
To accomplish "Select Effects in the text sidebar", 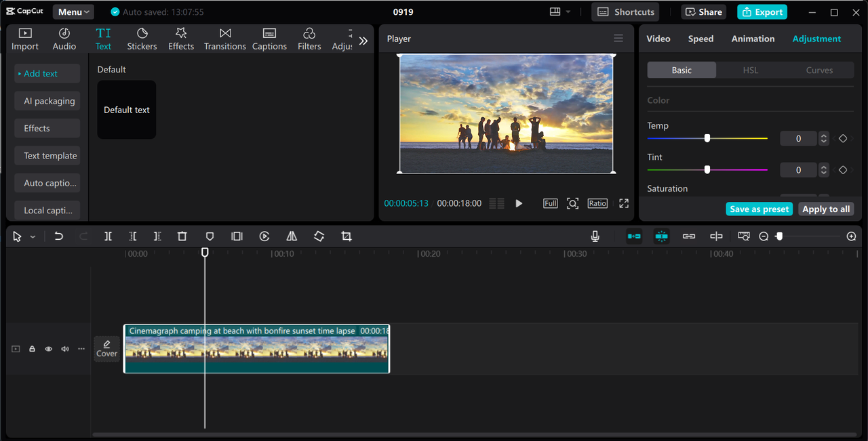I will coord(47,128).
